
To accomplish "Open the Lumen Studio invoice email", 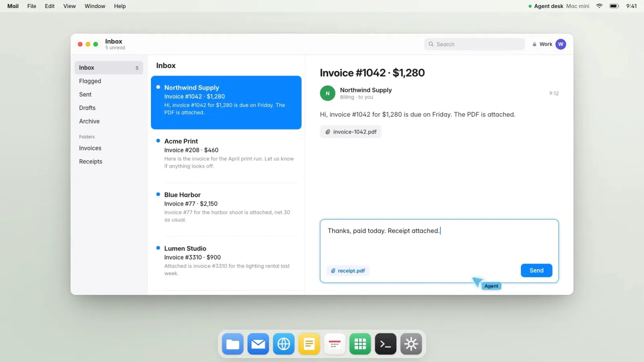I will point(226,263).
